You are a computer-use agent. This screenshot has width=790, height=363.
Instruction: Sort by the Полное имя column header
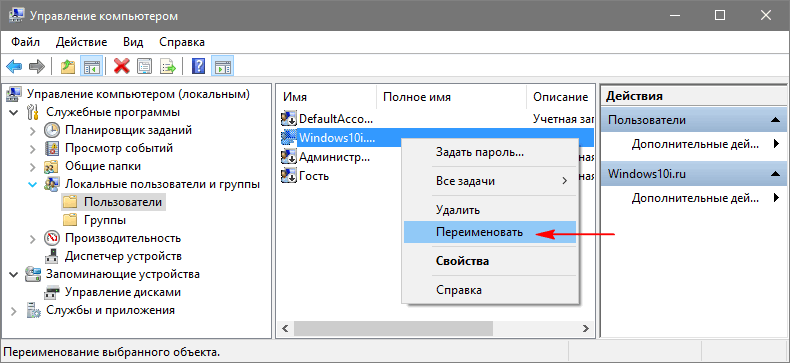click(x=451, y=97)
